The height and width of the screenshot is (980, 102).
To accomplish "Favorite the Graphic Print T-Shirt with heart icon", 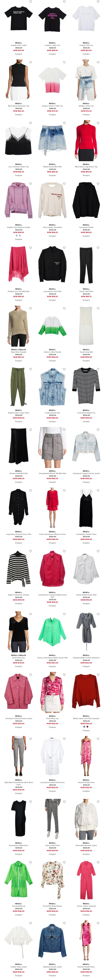I will pos(30,1).
